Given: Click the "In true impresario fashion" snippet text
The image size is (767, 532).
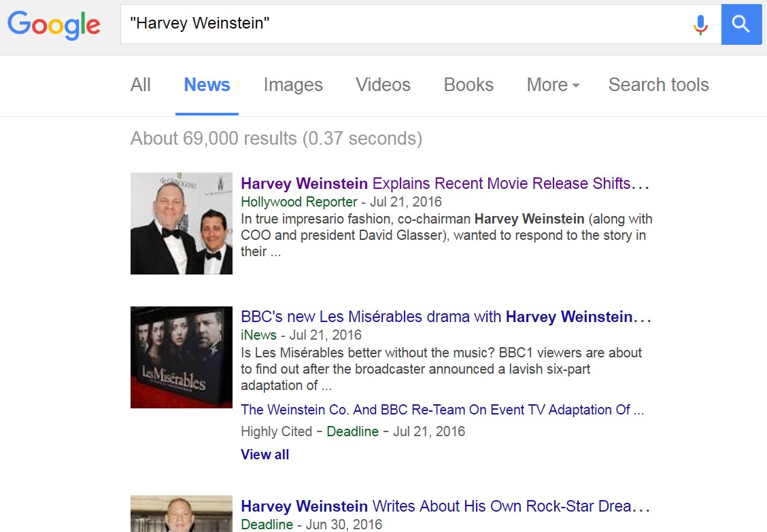Looking at the screenshot, I should pyautogui.click(x=447, y=235).
